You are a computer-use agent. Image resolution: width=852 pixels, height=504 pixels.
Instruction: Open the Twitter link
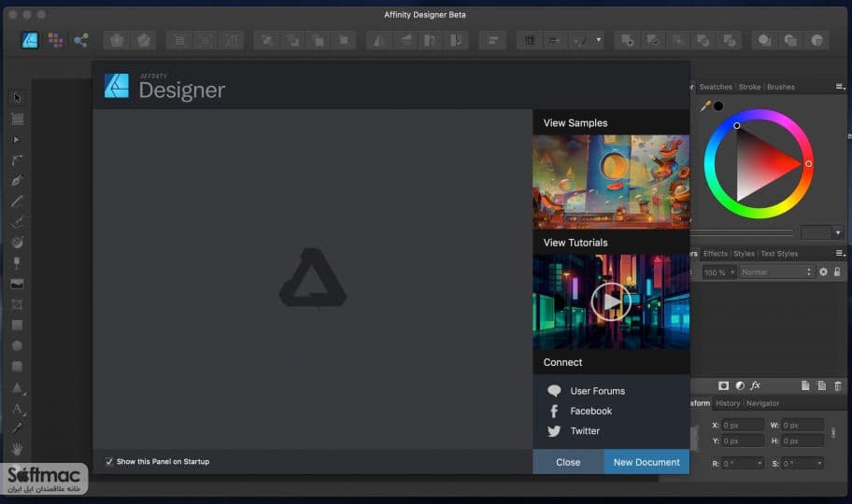point(585,430)
